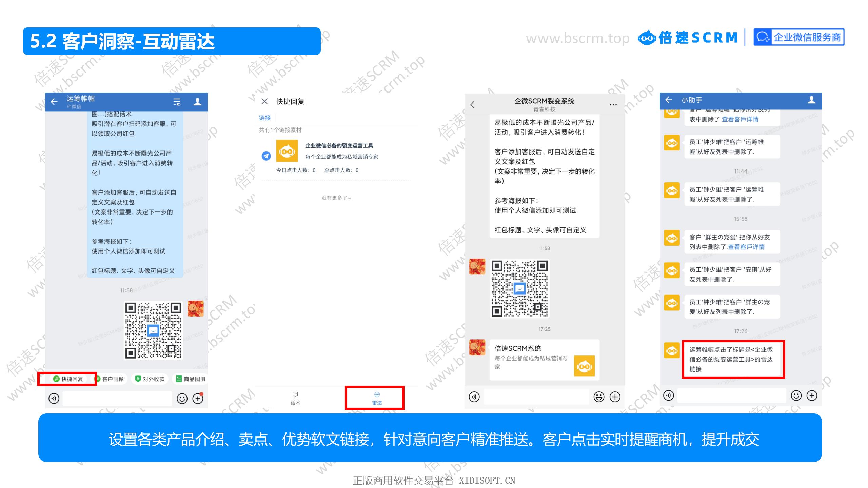Screen dimensions: 868x488
Task: Open QR code image in 运筹帷幄 chat
Action: click(x=153, y=330)
